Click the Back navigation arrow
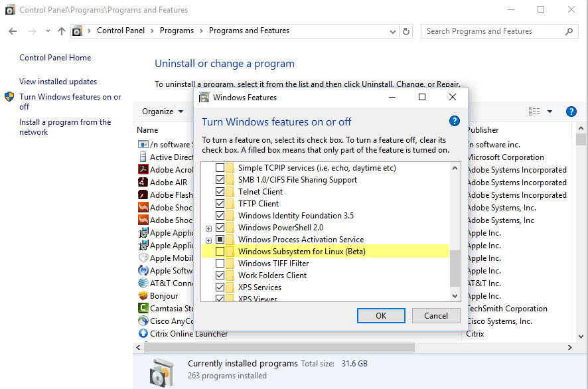The height and width of the screenshot is (389, 588). 13,31
